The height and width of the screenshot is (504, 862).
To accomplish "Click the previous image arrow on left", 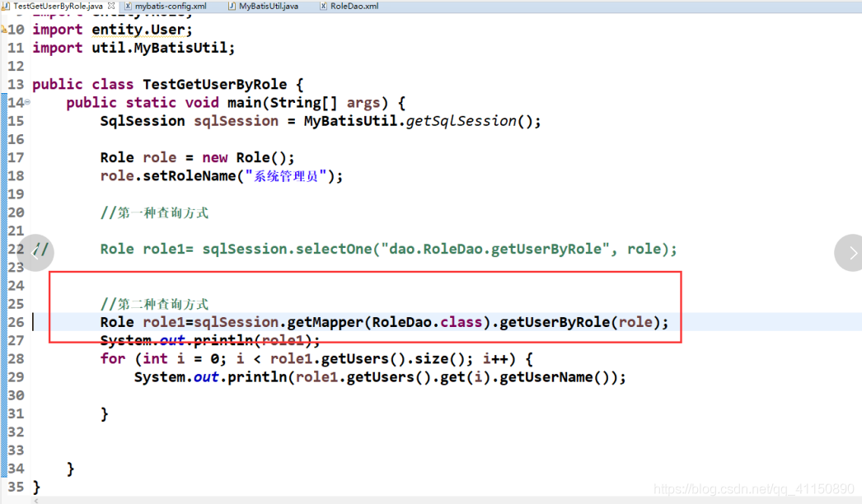I will point(35,252).
